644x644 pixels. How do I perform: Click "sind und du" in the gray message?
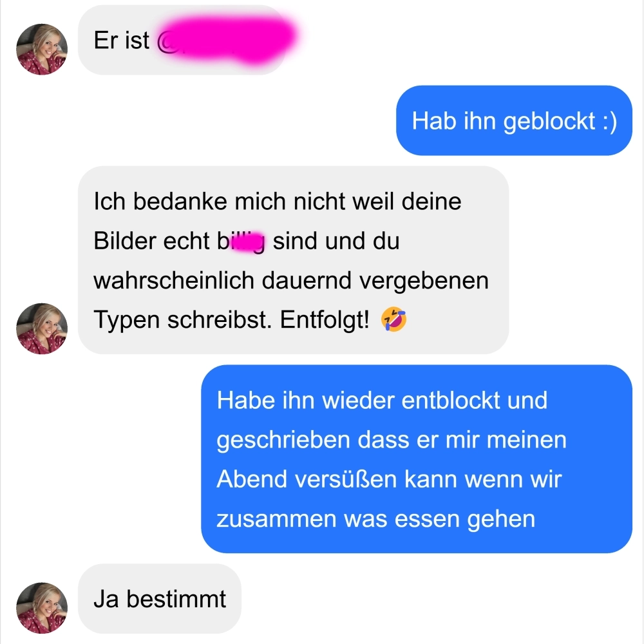coord(336,241)
